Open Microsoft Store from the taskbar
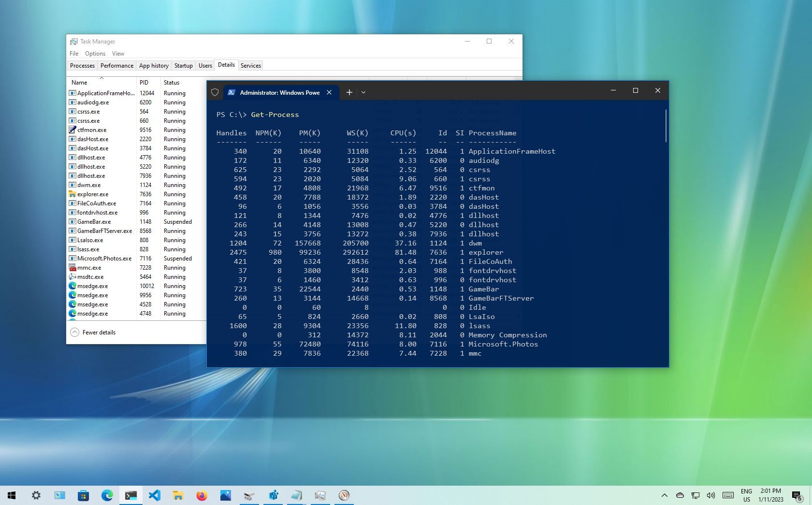The width and height of the screenshot is (812, 505). (x=83, y=495)
